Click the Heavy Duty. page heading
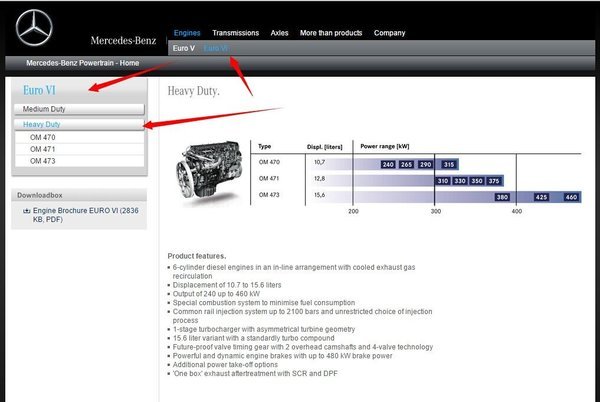 (x=193, y=91)
